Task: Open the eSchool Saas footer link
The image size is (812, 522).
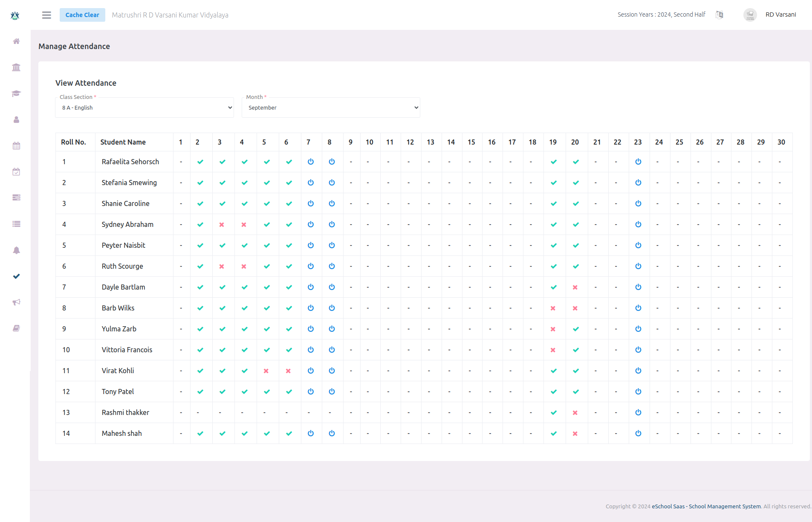Action: 705,506
